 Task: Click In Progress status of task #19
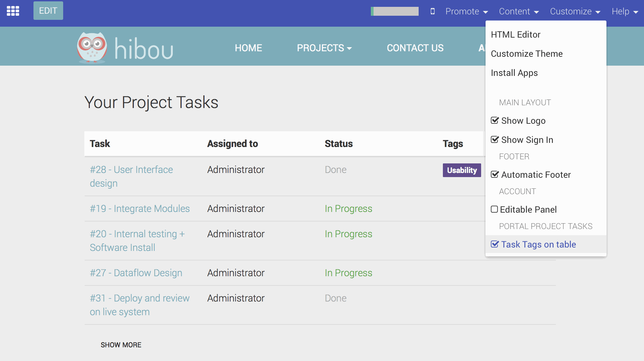pyautogui.click(x=348, y=209)
